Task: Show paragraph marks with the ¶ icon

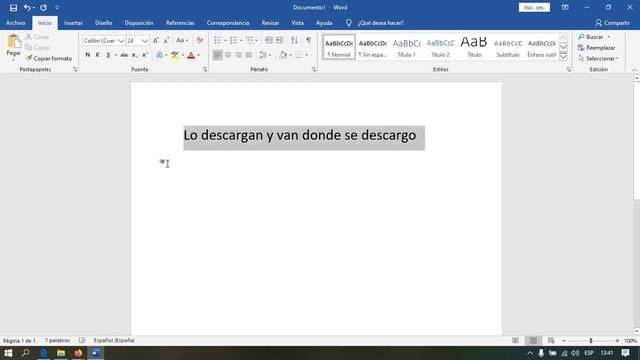Action: [308, 40]
